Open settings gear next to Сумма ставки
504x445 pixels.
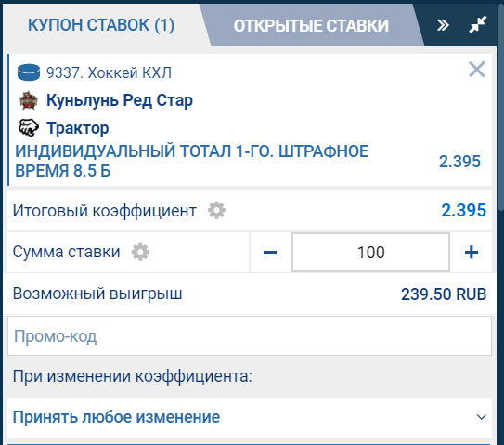[x=140, y=252]
